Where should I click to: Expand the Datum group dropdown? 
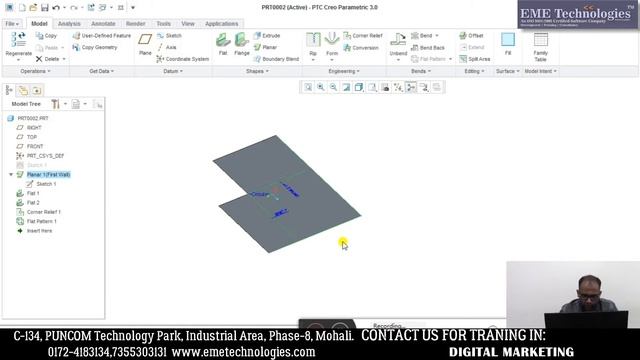click(x=173, y=71)
